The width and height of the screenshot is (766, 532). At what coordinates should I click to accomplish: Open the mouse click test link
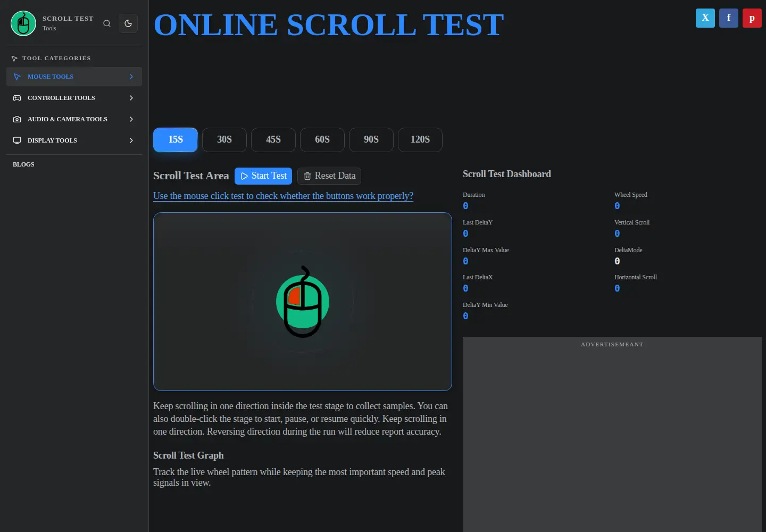[283, 196]
